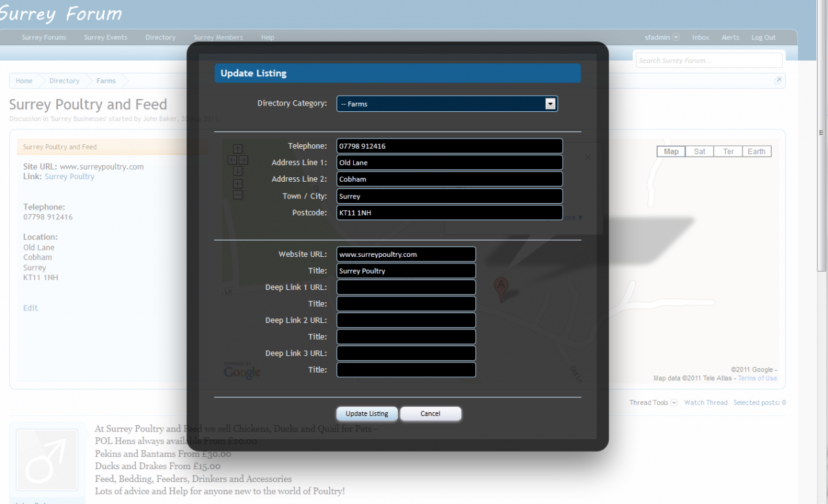
Task: Pan the map right with the arrow
Action: (243, 160)
